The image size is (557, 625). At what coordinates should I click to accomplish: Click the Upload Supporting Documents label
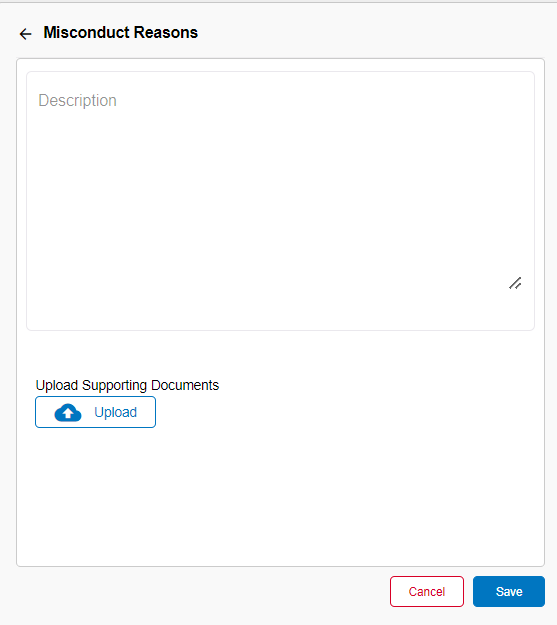pyautogui.click(x=127, y=385)
